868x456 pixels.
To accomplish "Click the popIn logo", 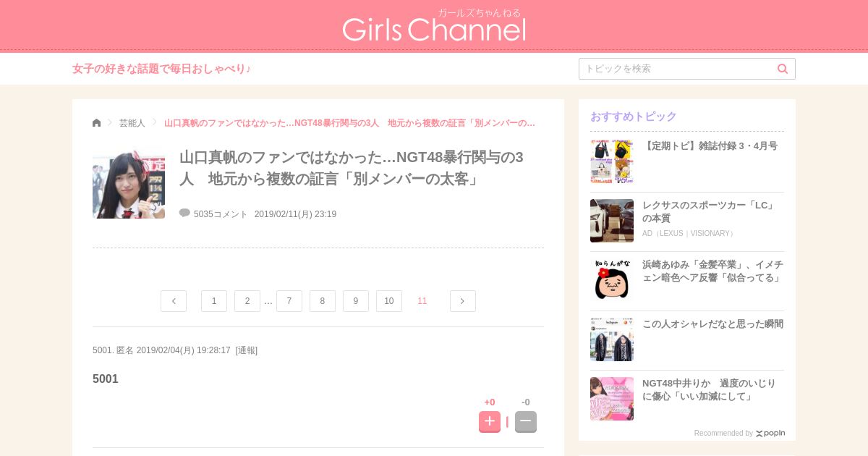I will coord(770,434).
